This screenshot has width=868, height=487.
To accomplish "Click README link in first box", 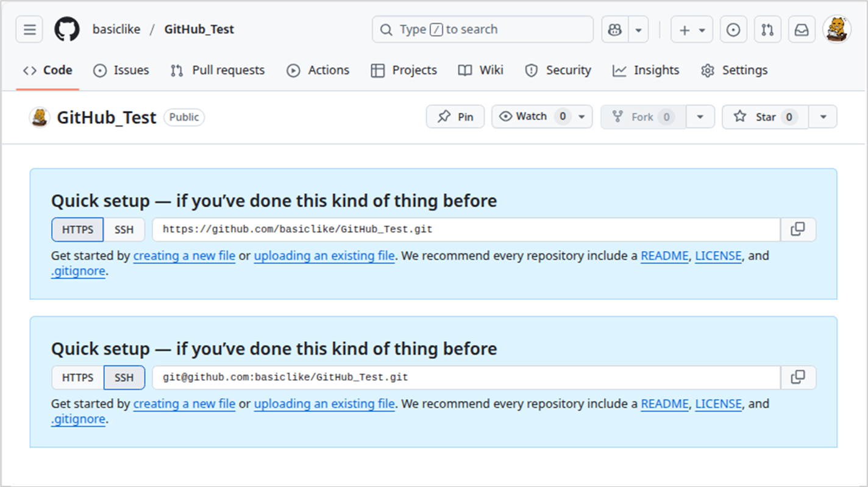I will pos(665,256).
